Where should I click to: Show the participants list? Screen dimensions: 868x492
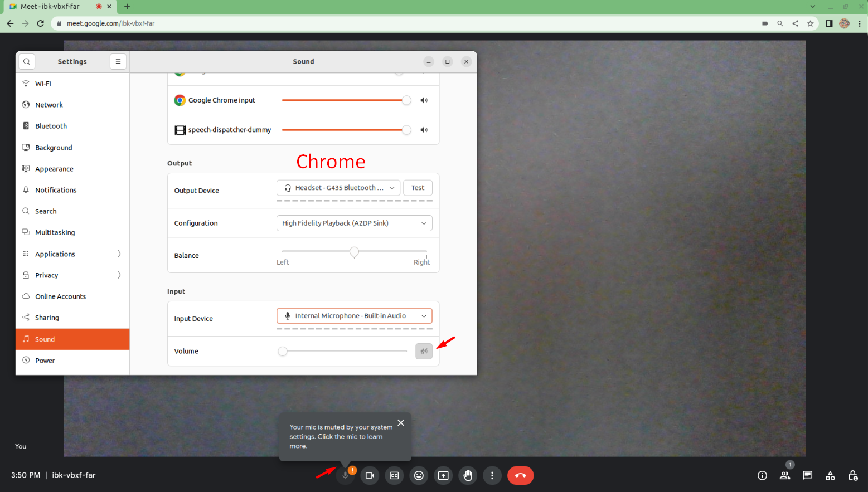point(785,475)
